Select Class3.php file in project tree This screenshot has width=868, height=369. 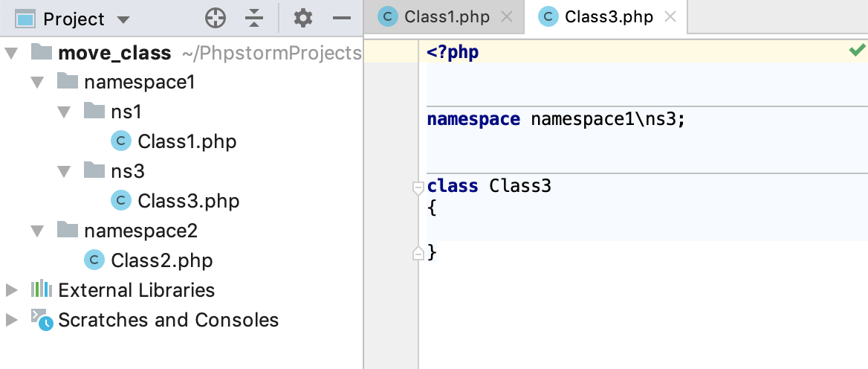188,201
